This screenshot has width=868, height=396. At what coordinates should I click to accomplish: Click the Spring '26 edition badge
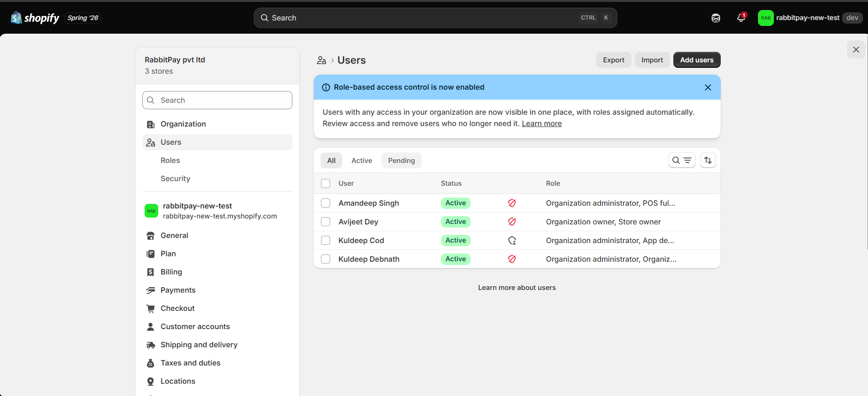[83, 18]
